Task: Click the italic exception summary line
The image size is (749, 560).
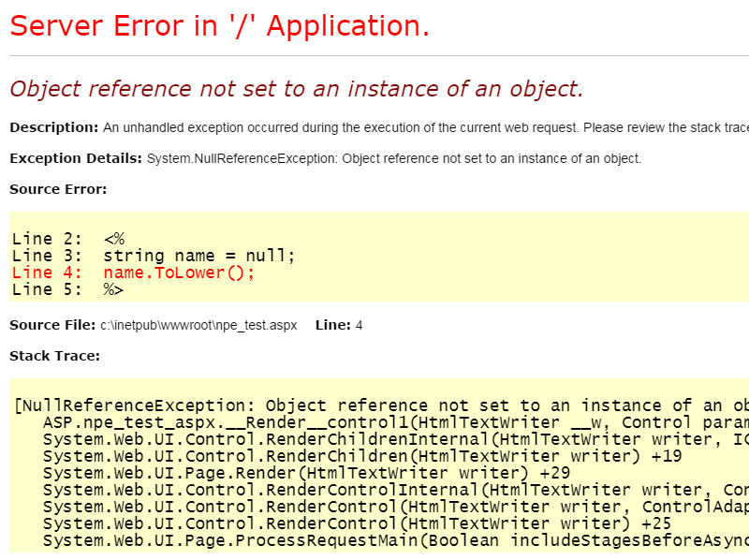Action: point(293,89)
